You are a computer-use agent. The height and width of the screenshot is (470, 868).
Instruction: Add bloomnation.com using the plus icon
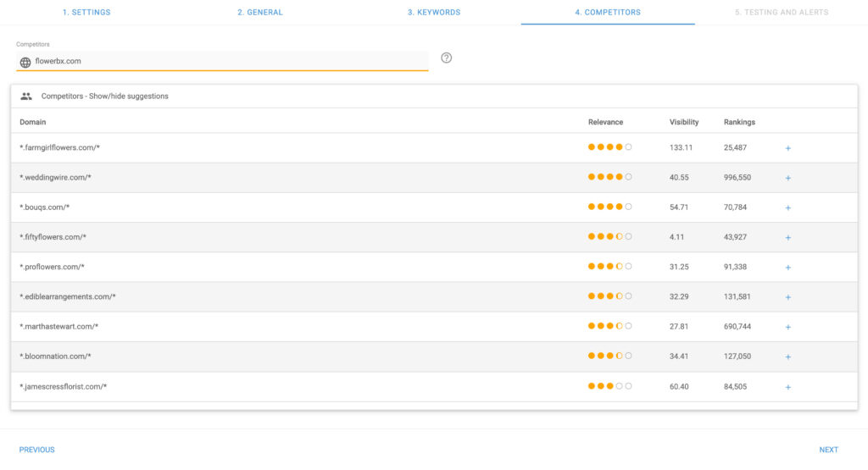pyautogui.click(x=787, y=357)
